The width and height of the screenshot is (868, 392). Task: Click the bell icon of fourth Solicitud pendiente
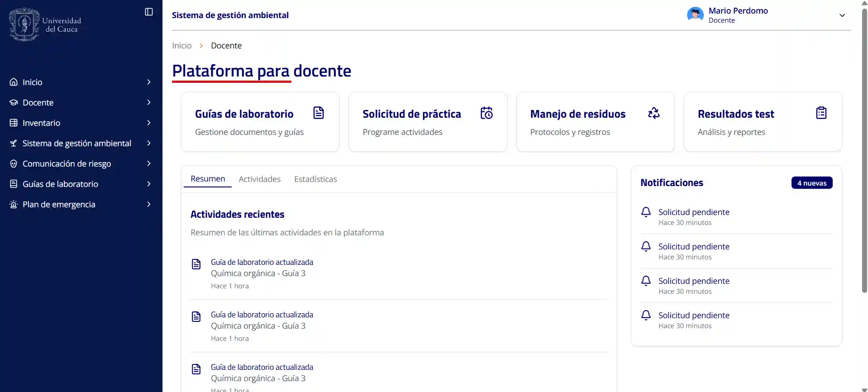tap(646, 315)
